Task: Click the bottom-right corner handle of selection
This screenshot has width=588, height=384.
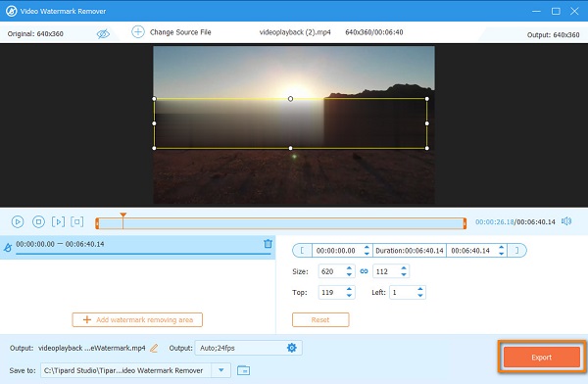Action: coord(426,148)
